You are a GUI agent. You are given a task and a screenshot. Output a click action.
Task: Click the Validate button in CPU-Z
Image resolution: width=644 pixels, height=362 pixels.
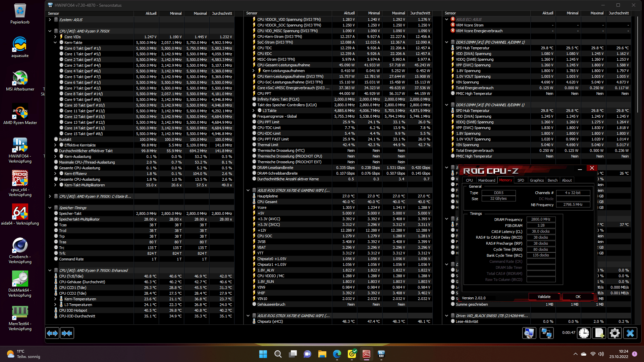coord(544,297)
